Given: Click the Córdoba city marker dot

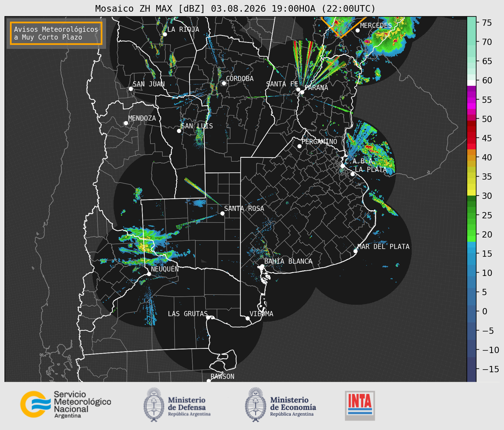Looking at the screenshot, I should coord(224,83).
